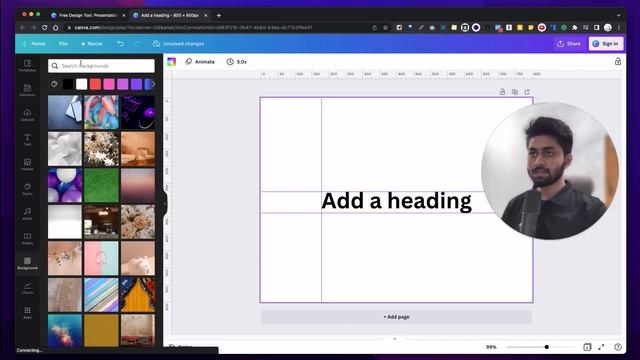Open the Photos panel in sidebar

[x=27, y=164]
